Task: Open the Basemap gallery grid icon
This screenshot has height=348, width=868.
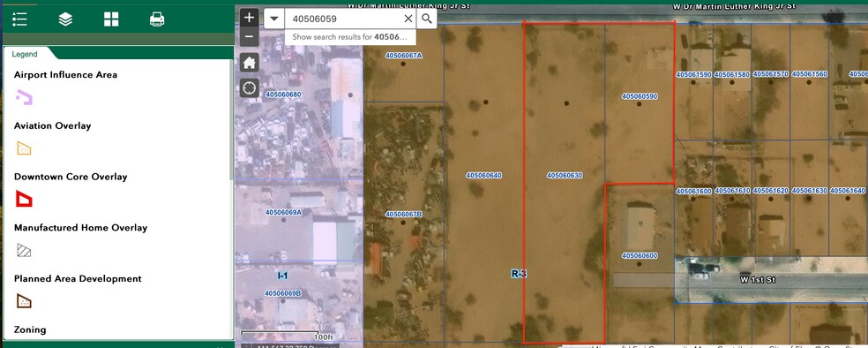Action: (111, 19)
